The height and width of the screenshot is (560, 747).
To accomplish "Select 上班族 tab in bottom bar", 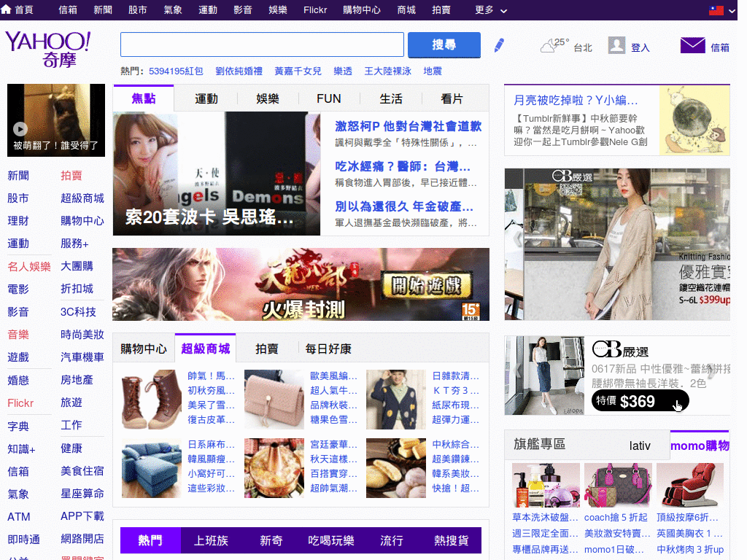I will pyautogui.click(x=211, y=540).
